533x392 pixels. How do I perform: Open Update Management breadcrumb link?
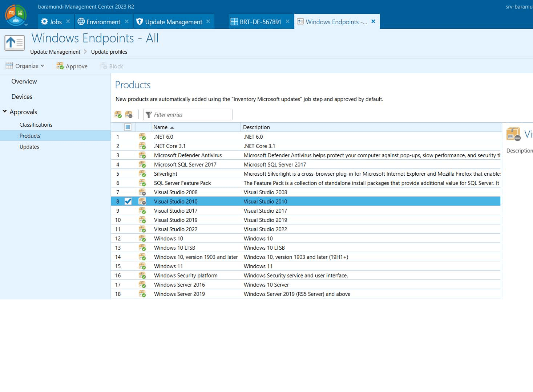(x=55, y=52)
